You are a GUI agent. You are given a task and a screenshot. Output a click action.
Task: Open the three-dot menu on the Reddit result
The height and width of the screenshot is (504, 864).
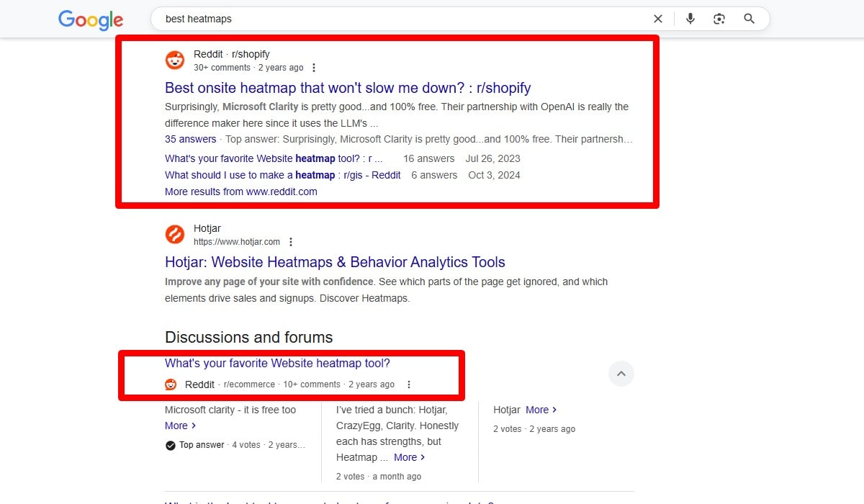click(x=314, y=67)
